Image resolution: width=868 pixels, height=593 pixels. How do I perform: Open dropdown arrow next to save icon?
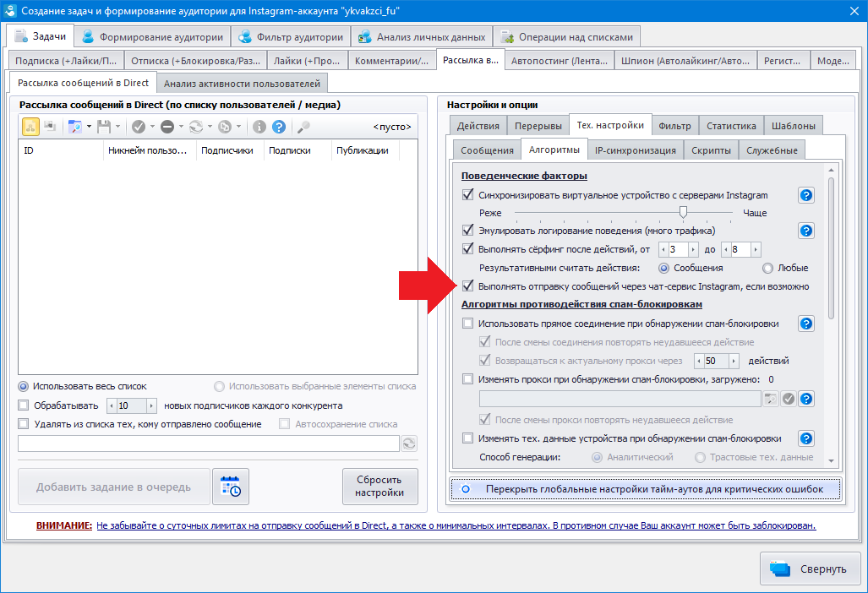tap(117, 127)
